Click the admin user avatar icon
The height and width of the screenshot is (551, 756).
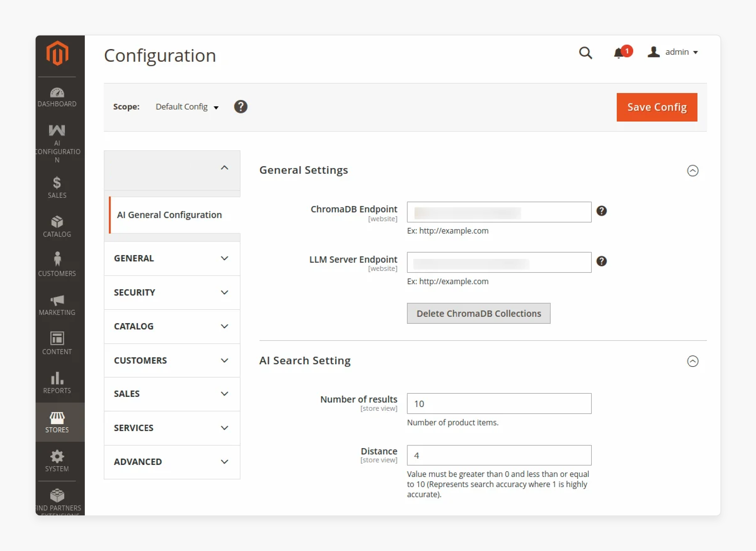[x=653, y=52]
